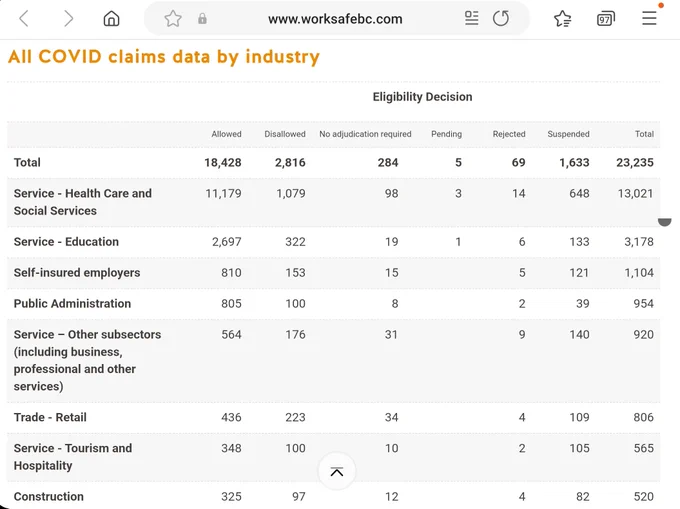Click the 'Eligibility Decision' table heading
680x509 pixels.
(422, 97)
